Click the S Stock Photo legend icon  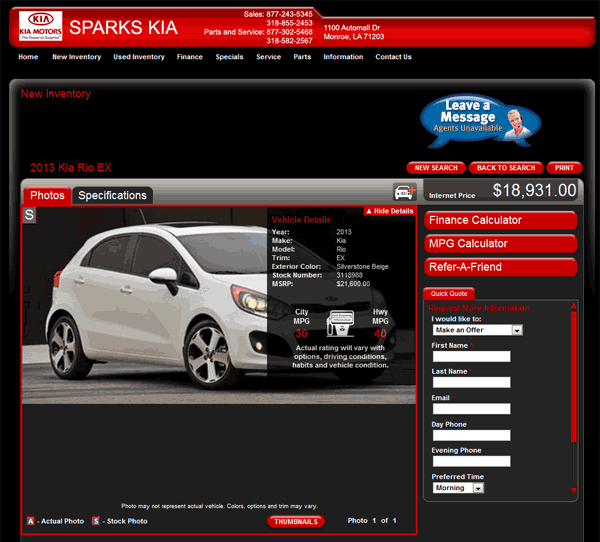coord(96,521)
